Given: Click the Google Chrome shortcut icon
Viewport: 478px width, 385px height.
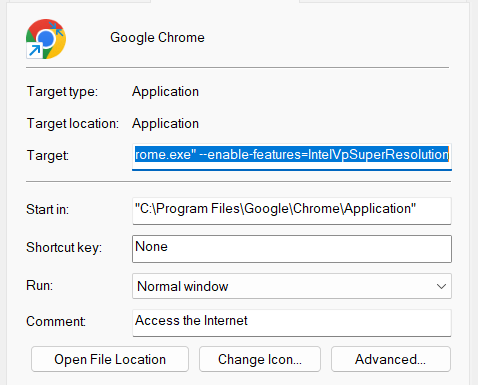Looking at the screenshot, I should click(x=46, y=39).
